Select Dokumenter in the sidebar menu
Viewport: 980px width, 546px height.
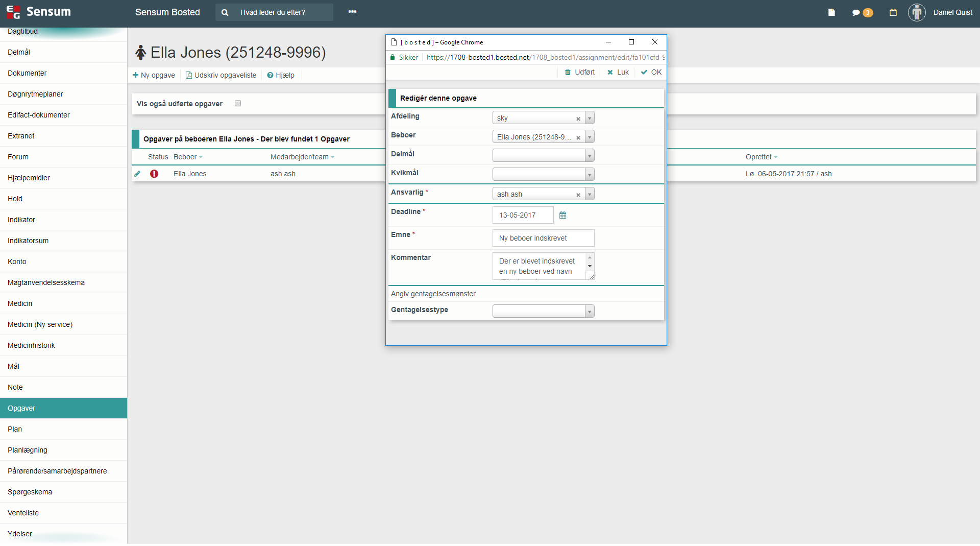coord(27,73)
